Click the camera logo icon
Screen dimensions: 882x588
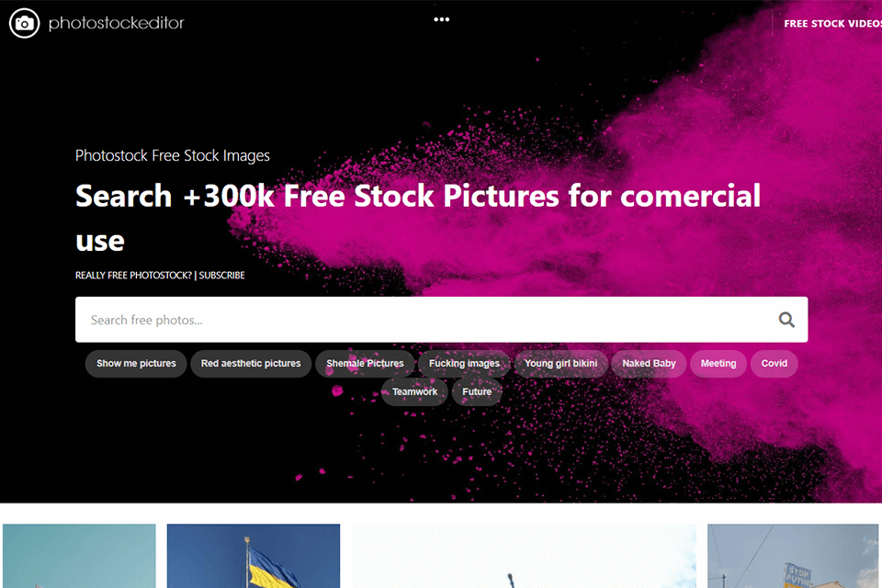click(24, 23)
